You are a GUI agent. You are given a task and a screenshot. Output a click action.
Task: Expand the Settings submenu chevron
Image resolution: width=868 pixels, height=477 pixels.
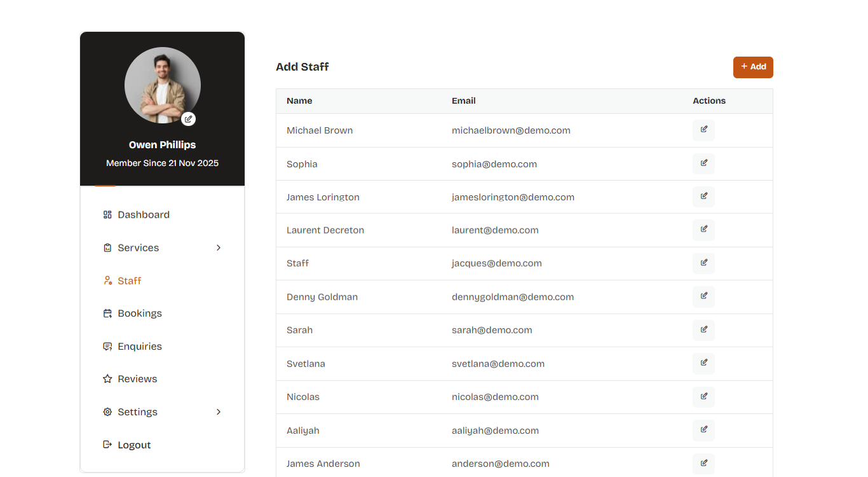[219, 412]
